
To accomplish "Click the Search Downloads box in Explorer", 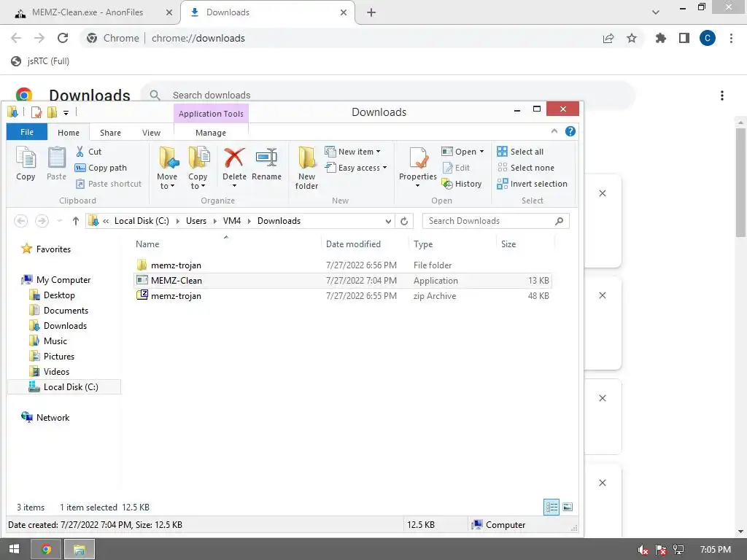I will [495, 221].
